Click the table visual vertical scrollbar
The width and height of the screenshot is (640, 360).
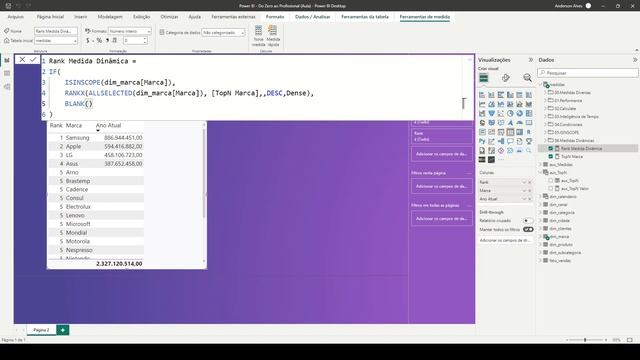[x=204, y=173]
